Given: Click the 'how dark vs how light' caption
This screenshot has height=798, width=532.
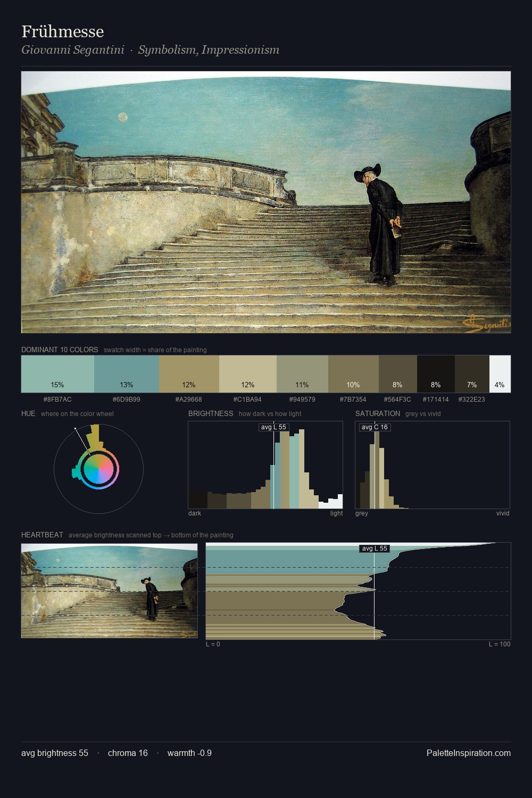Looking at the screenshot, I should 270,414.
